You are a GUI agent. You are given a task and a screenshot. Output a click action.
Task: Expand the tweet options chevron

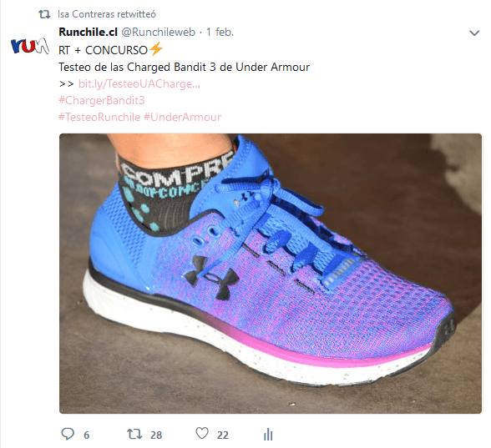[474, 33]
